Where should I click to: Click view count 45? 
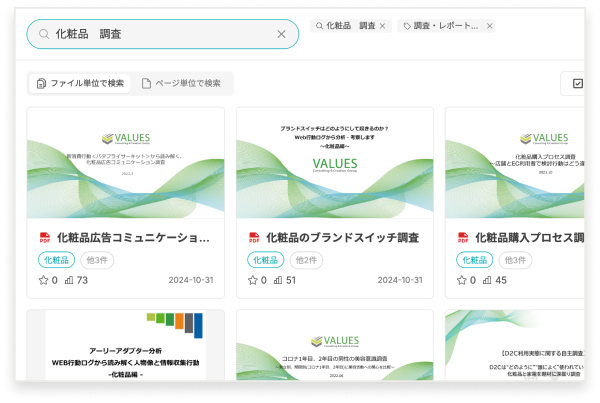coord(501,280)
